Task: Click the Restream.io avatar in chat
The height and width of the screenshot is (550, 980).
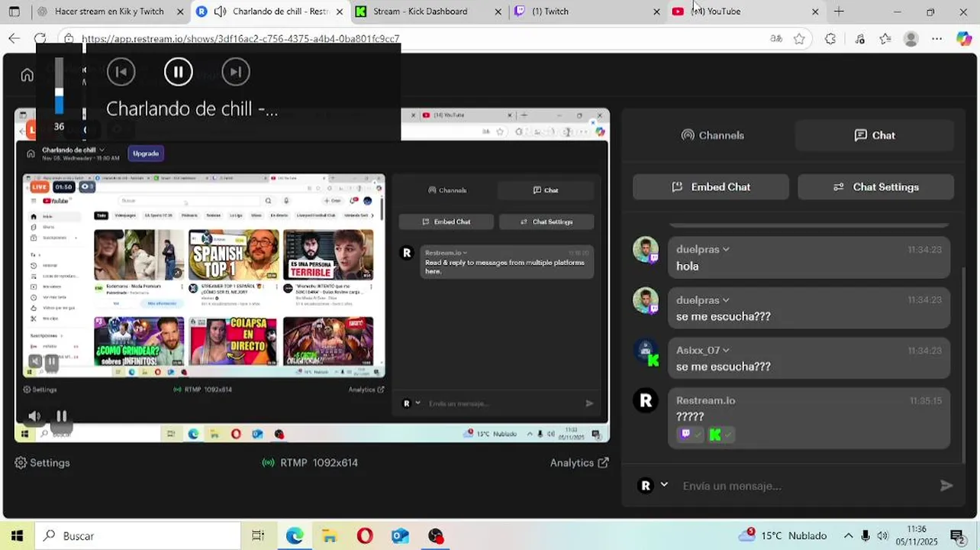Action: pyautogui.click(x=646, y=400)
